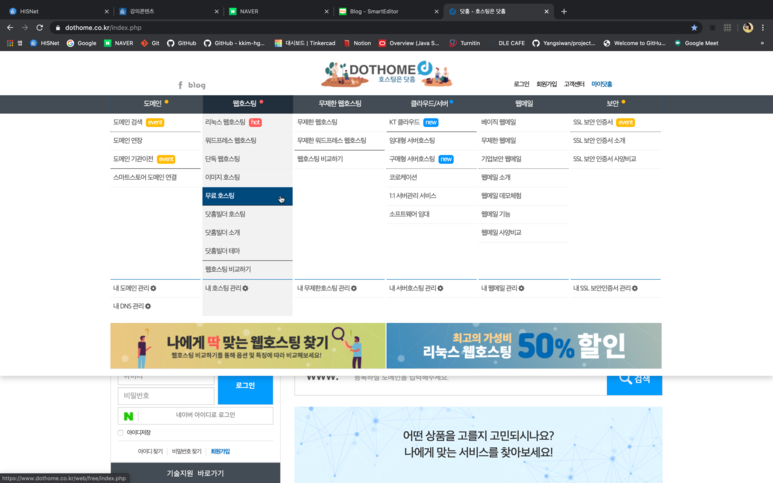The image size is (773, 483).
Task: Open the Git bookmark
Action: tap(150, 43)
